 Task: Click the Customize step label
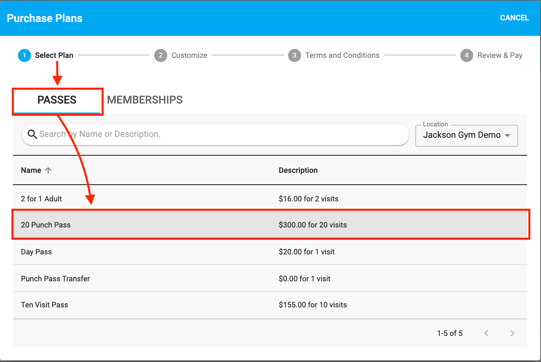pos(189,56)
